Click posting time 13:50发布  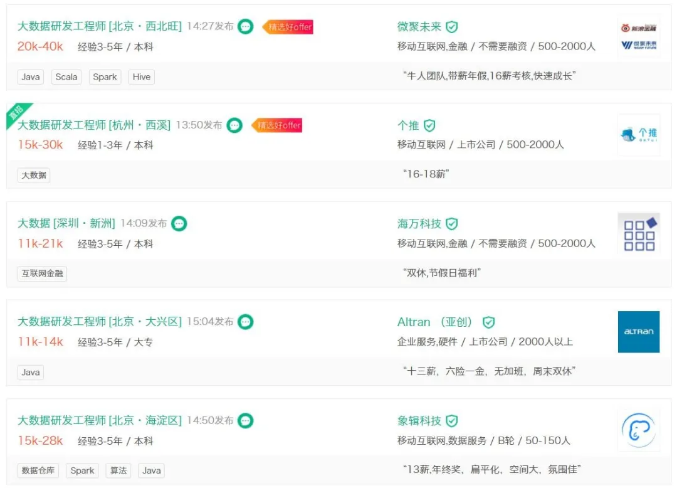click(199, 125)
